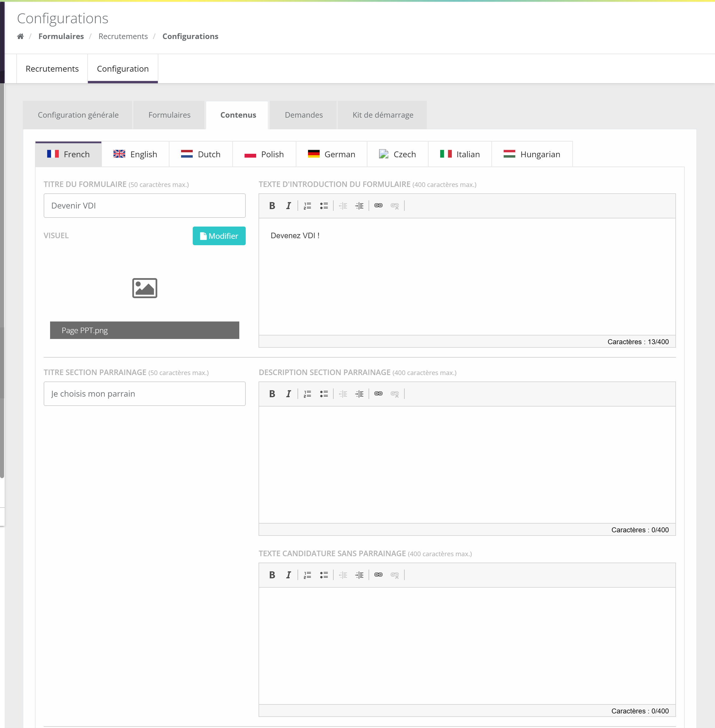
Task: Select the Italian language tab
Action: [460, 154]
